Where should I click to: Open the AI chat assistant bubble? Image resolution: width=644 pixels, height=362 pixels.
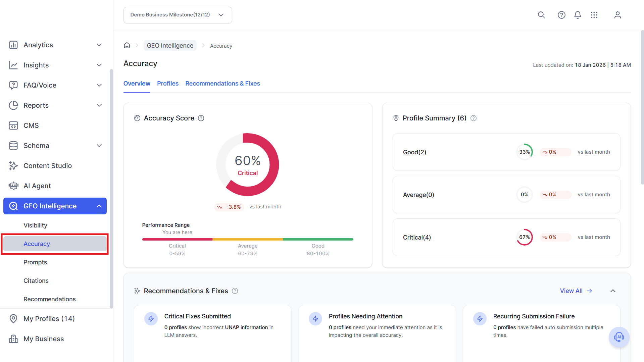(619, 337)
